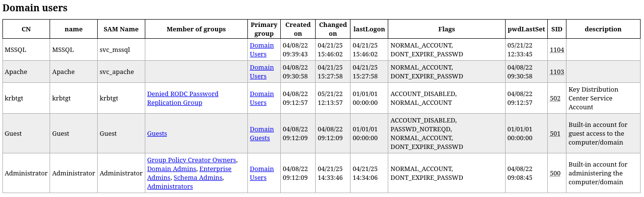Open Denied RODC Password Replication Group link
This screenshot has height=197, width=644.
click(x=183, y=98)
